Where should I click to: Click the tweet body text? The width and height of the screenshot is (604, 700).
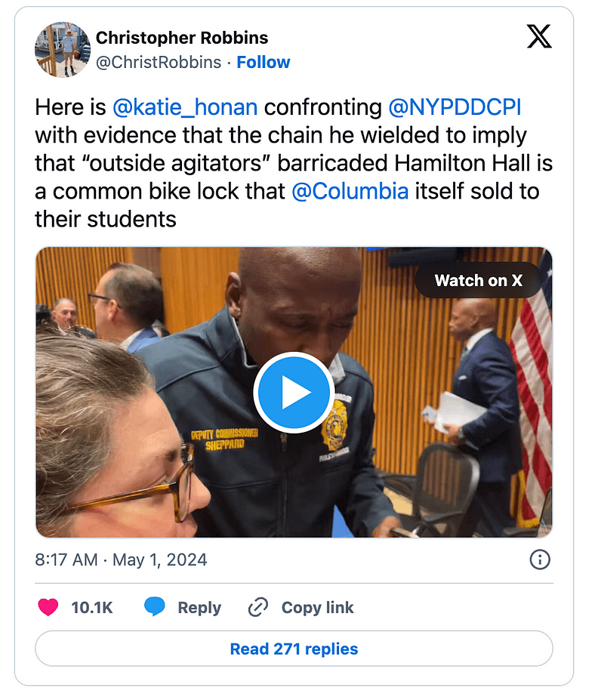point(294,163)
